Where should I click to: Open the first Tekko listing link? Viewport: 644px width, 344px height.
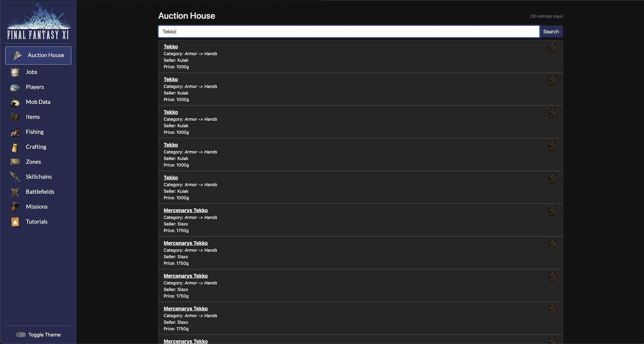pos(171,47)
